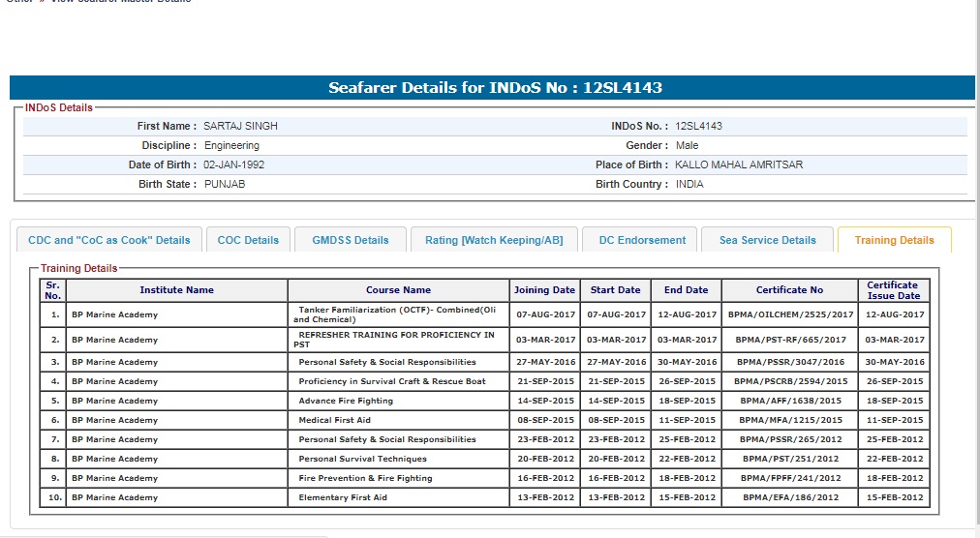This screenshot has height=538, width=980.
Task: Switch to the COC Details tab
Action: [248, 240]
